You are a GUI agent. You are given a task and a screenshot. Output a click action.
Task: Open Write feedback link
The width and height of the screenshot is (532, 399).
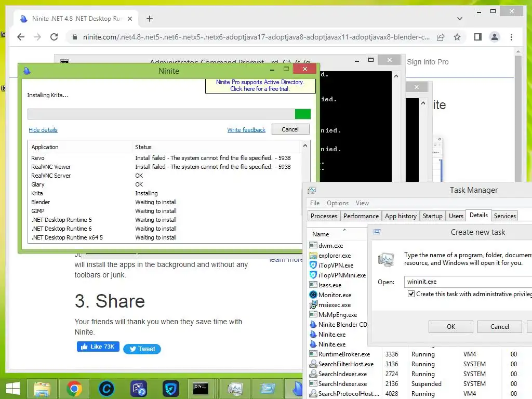246,130
